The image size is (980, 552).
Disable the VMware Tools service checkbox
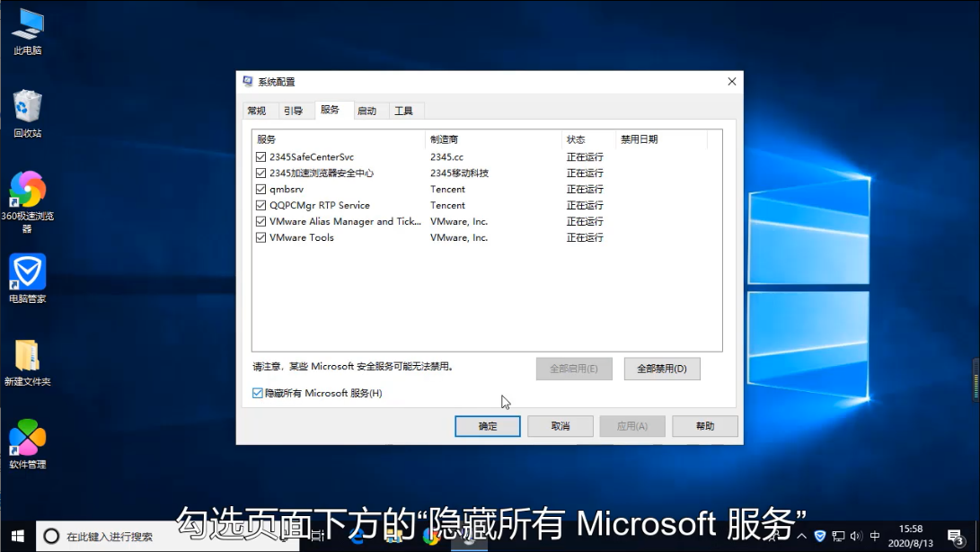tap(261, 238)
